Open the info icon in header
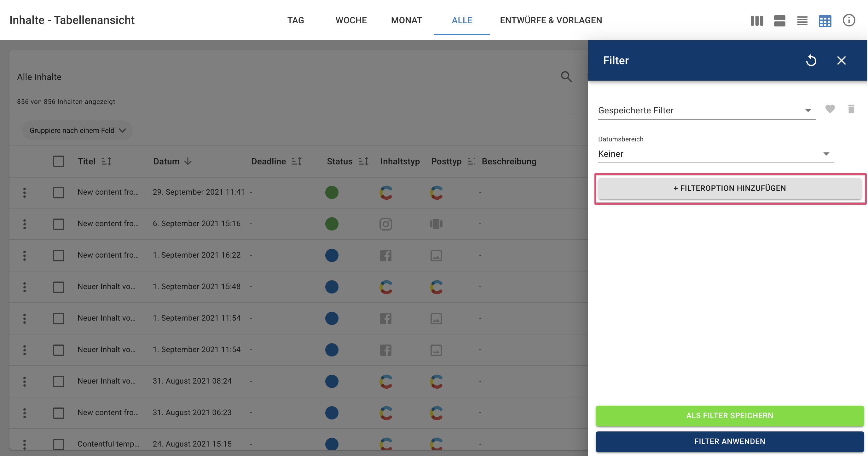Screen dimensions: 868x456 coord(849,20)
